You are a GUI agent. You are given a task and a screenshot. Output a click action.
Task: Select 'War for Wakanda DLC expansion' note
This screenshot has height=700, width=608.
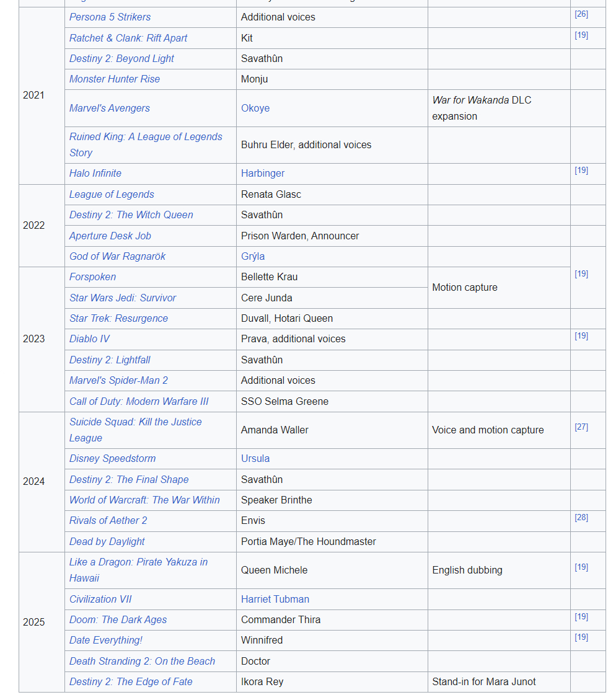tap(499, 108)
